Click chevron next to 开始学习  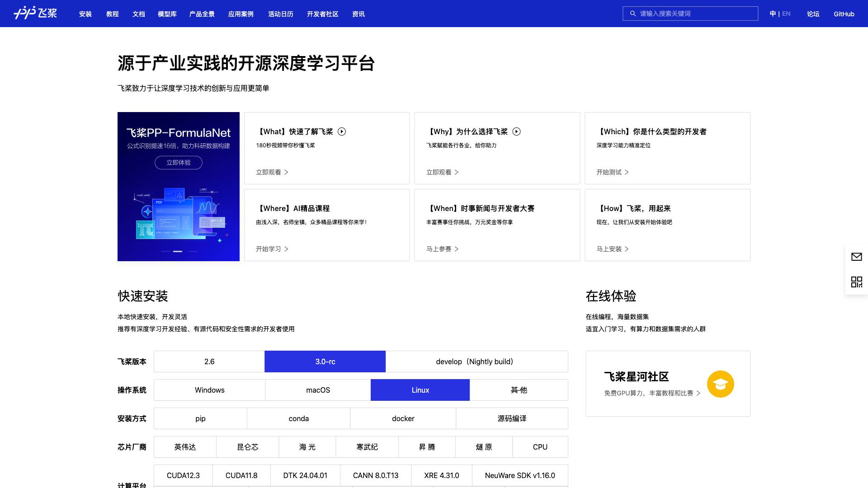(x=286, y=249)
